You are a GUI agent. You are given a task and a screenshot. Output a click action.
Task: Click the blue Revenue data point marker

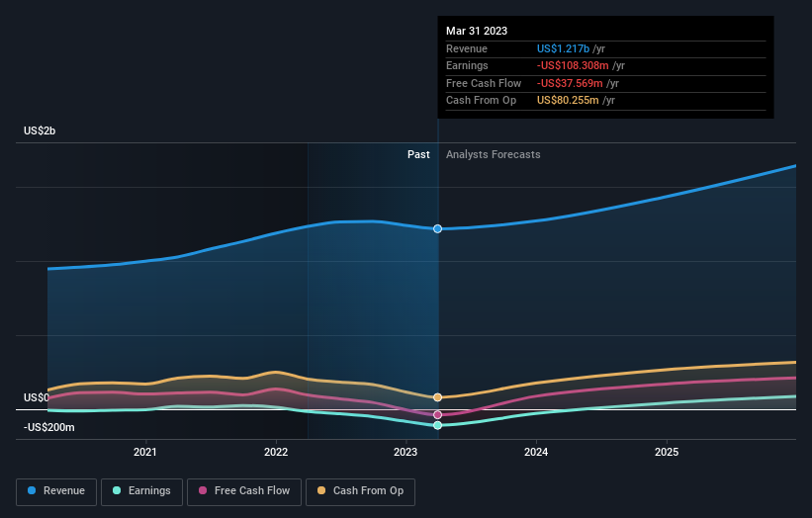pos(437,228)
